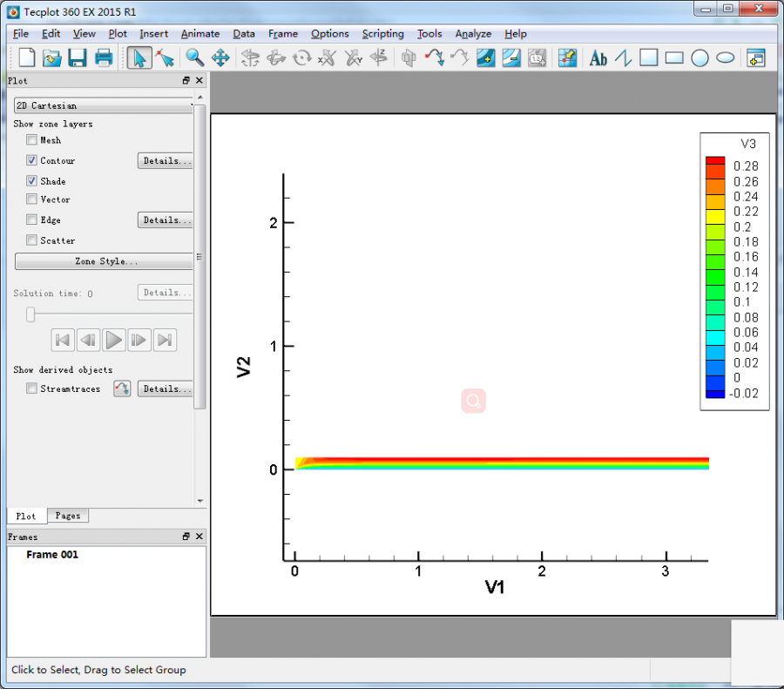Click the Save Layout floppy icon
Viewport: 784px width, 689px height.
[x=78, y=58]
